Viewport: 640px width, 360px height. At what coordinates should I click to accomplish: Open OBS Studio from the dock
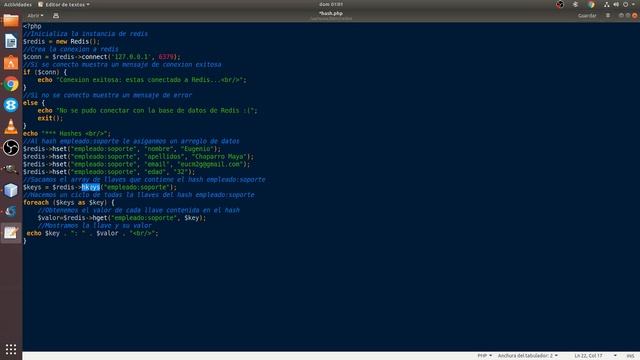click(x=11, y=147)
